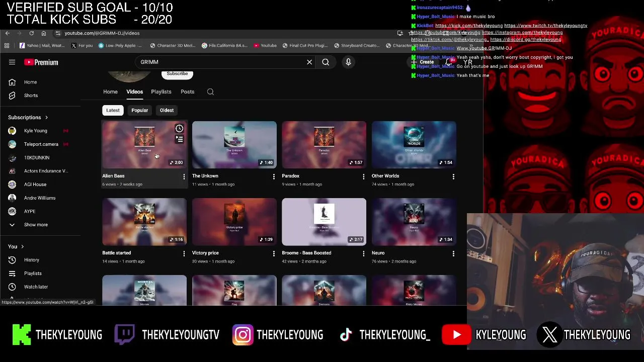Click the browser back arrow

pyautogui.click(x=8, y=33)
